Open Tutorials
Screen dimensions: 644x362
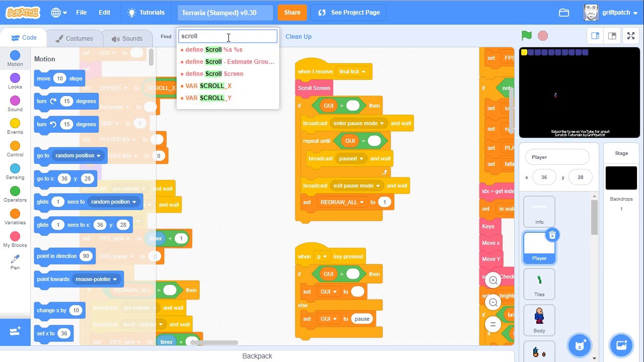[x=146, y=13]
